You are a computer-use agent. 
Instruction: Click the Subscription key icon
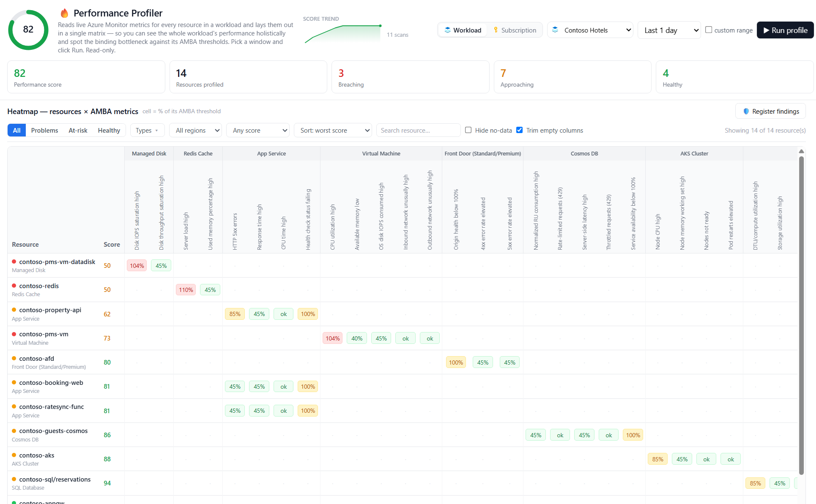tap(496, 30)
